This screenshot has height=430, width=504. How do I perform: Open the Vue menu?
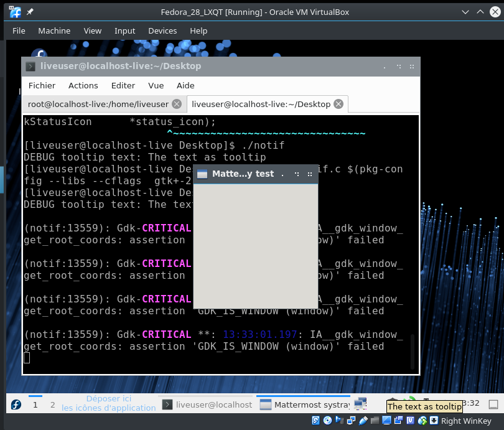point(156,85)
